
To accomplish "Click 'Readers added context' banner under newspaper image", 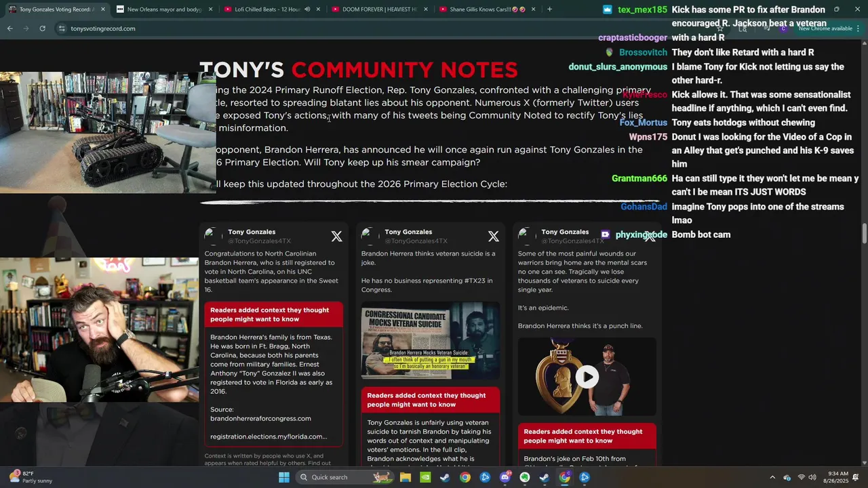I will (x=430, y=400).
